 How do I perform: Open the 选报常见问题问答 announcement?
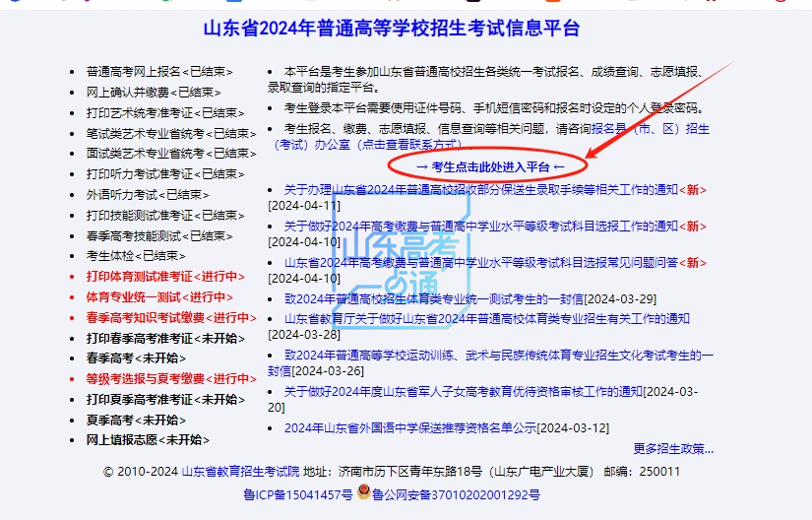(x=480, y=262)
